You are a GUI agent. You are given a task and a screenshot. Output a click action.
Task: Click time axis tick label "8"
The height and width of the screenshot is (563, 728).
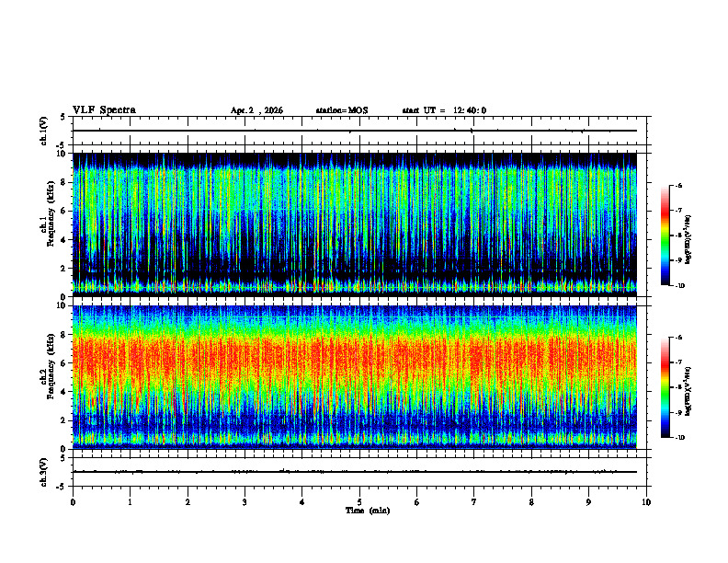(531, 502)
